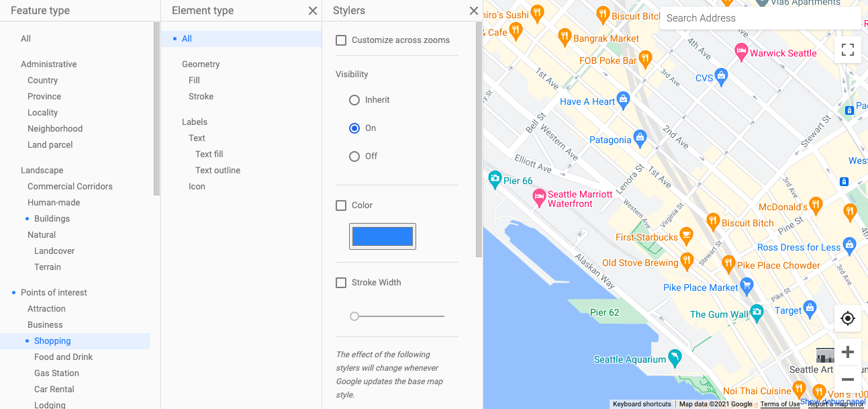Center map on my location
The width and height of the screenshot is (868, 409).
(848, 318)
